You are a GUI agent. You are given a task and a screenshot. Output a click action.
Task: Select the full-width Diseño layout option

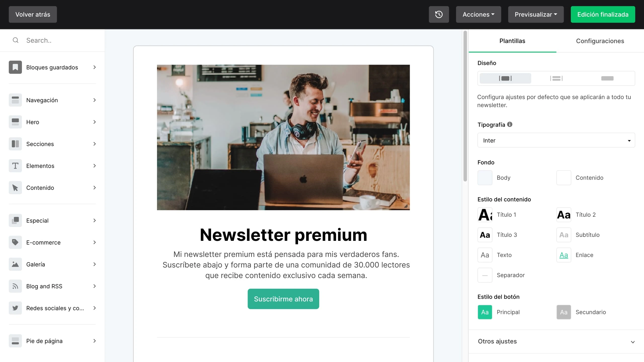click(607, 78)
